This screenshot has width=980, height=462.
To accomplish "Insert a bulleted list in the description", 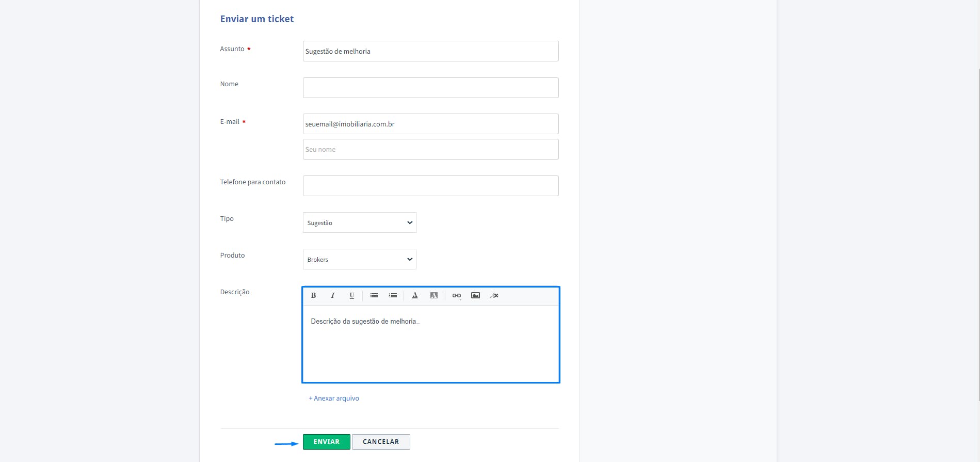I will point(374,296).
